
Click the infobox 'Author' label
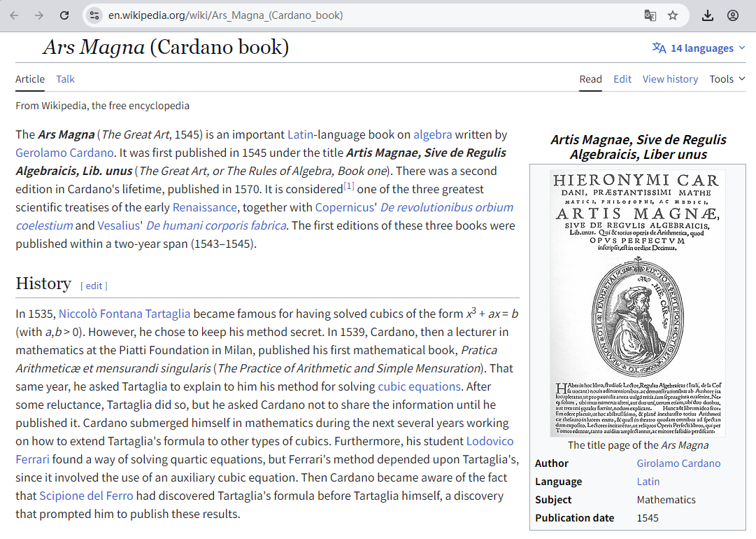[552, 463]
